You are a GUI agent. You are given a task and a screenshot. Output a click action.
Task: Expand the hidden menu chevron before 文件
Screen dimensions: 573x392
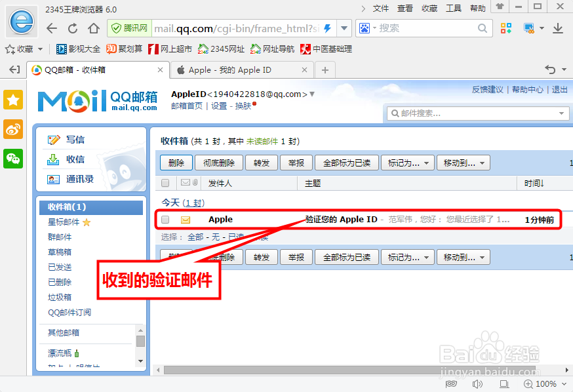click(363, 9)
